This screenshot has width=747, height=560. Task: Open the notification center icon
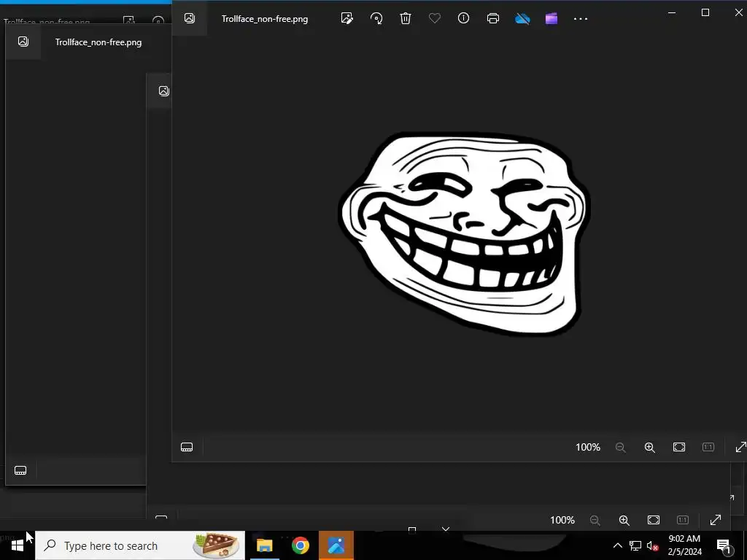coord(724,546)
